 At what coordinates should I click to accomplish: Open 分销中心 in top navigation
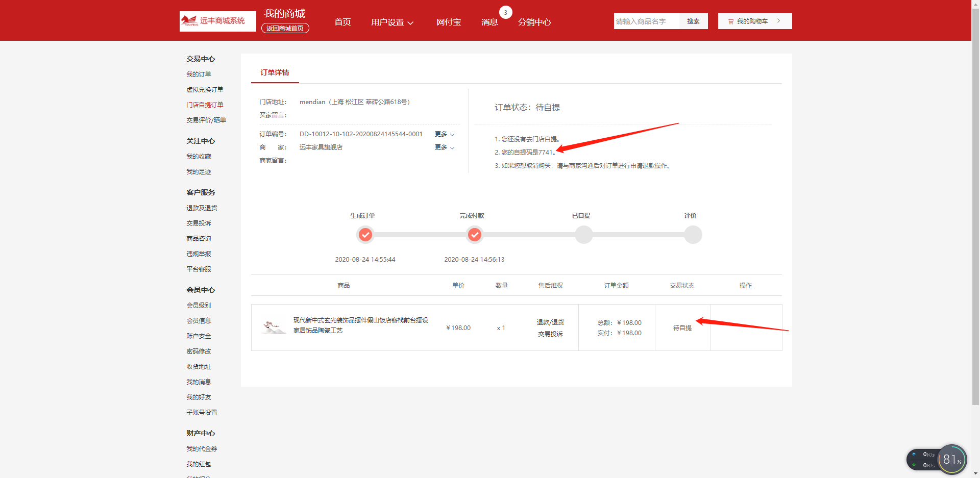coord(534,22)
